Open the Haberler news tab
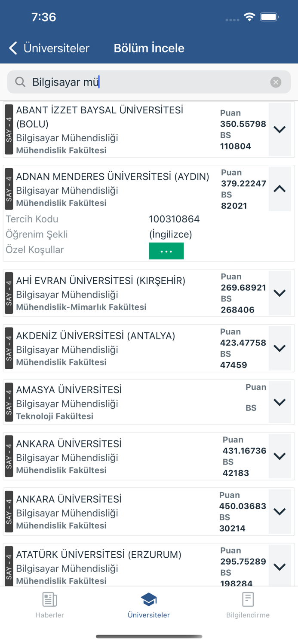Viewport: 298px width, 644px height. pos(50,605)
